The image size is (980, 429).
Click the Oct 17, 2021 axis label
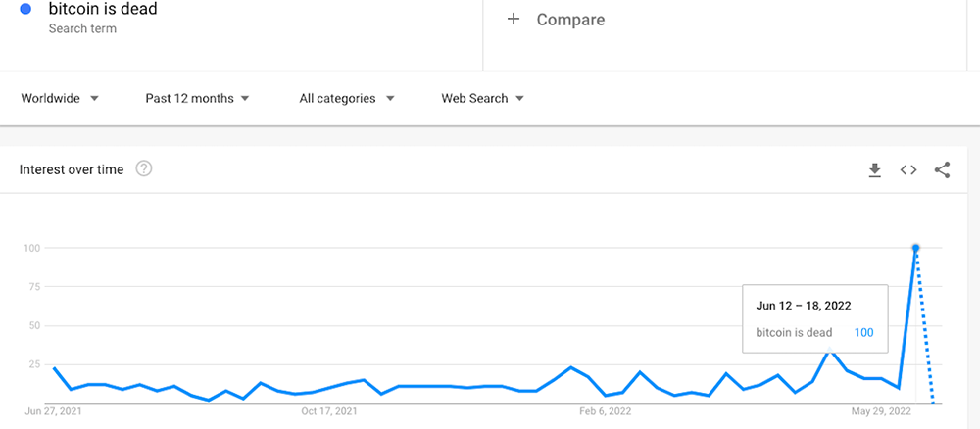tap(329, 411)
